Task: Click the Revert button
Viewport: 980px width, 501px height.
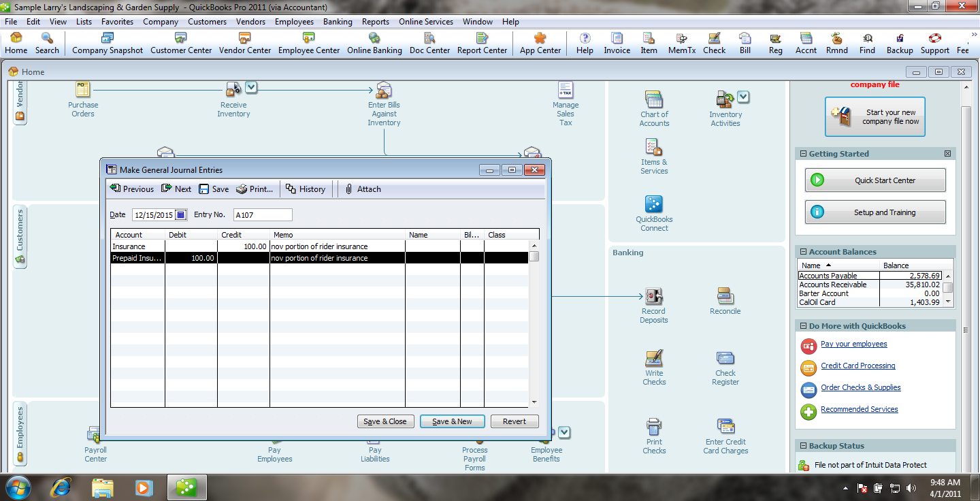Action: pos(514,421)
